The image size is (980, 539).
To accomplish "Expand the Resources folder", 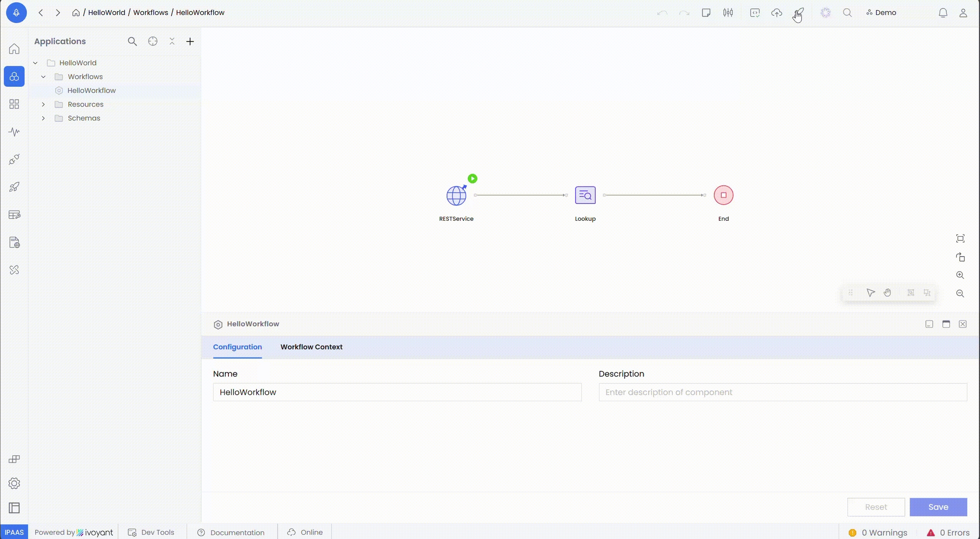I will (x=43, y=104).
